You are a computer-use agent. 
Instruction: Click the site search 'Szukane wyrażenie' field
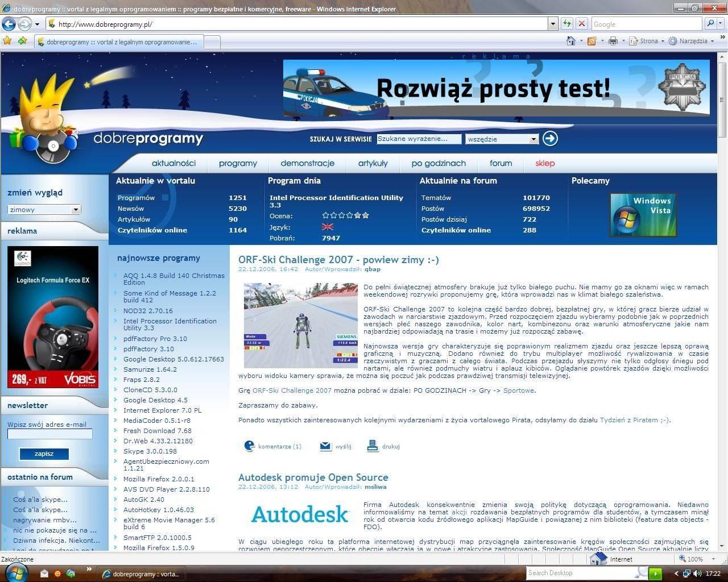pos(418,139)
